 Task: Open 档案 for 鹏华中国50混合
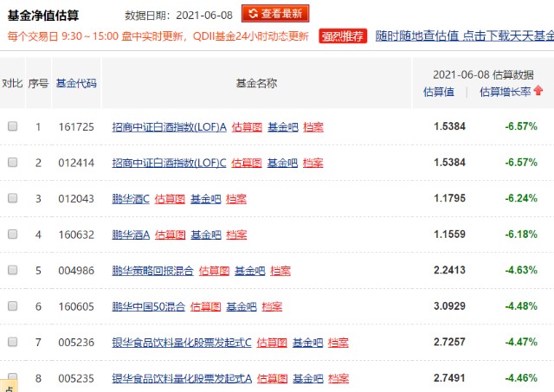[272, 306]
